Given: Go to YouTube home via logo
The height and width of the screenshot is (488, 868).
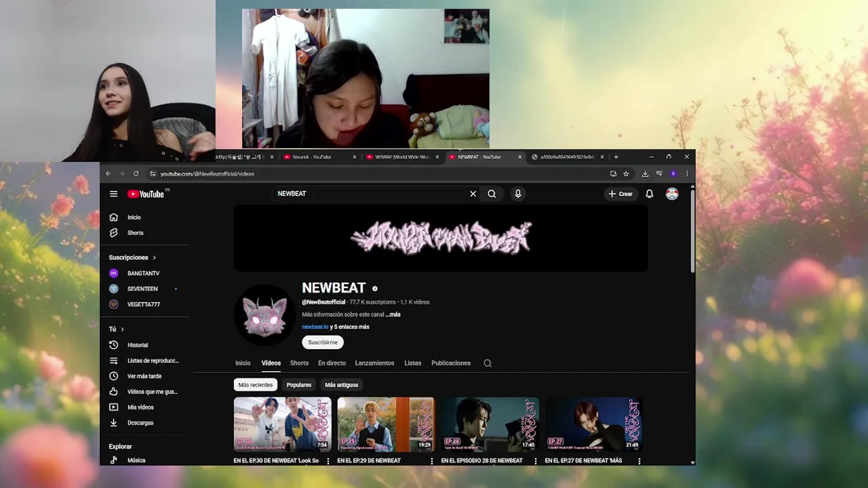Looking at the screenshot, I should 146,194.
